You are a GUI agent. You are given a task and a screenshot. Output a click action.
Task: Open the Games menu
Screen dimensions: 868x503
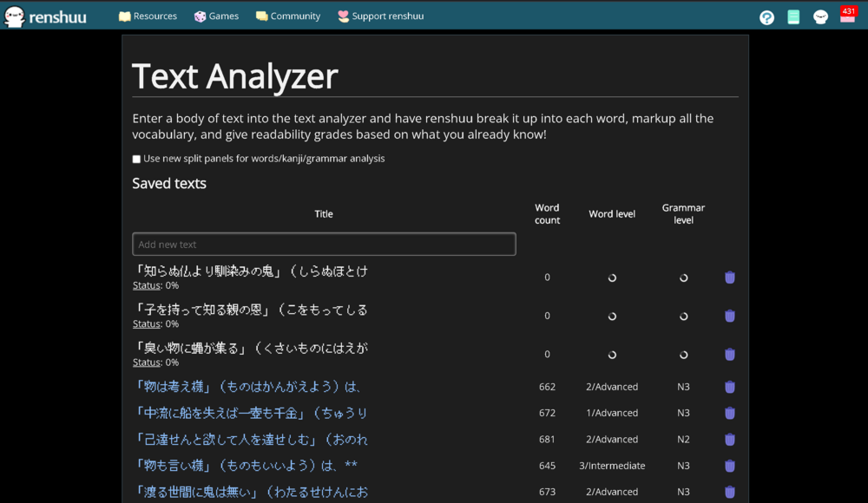pos(216,16)
